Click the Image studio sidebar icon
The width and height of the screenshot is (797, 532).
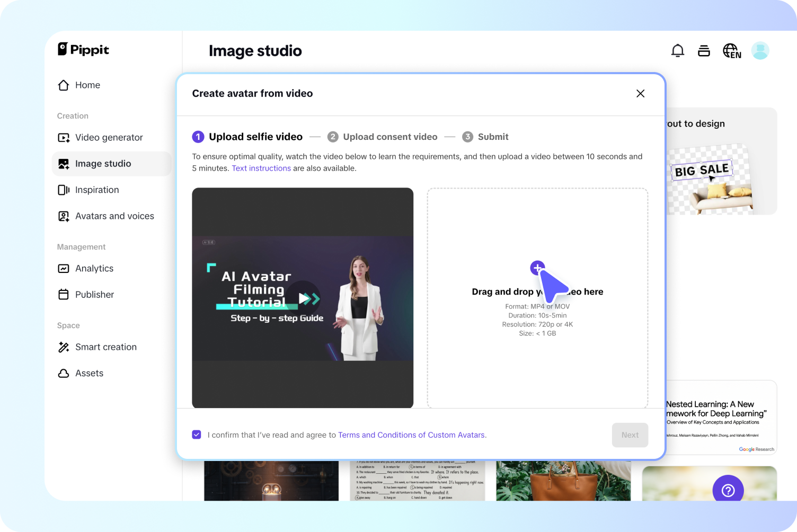64,164
